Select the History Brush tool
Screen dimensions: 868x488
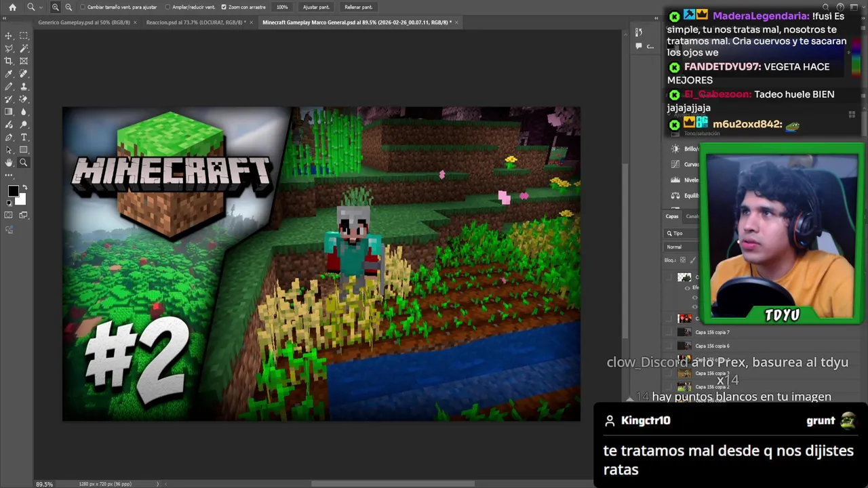tap(9, 100)
